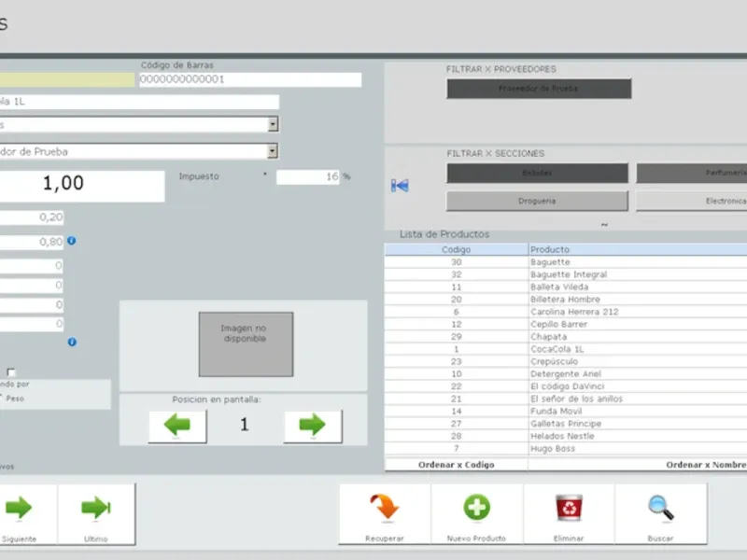The width and height of the screenshot is (747, 560).
Task: Filter sections by Drogueria
Action: (537, 201)
